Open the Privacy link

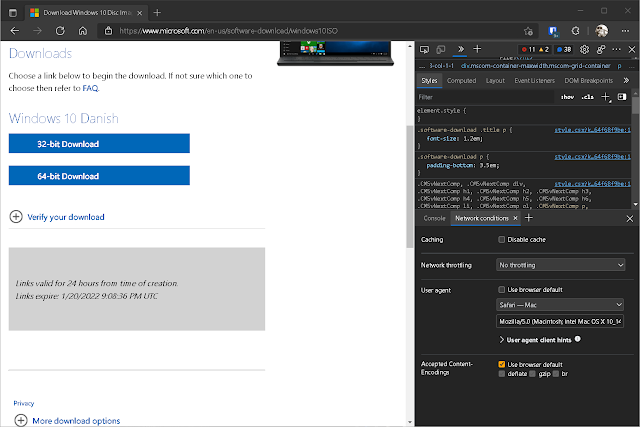[x=24, y=403]
